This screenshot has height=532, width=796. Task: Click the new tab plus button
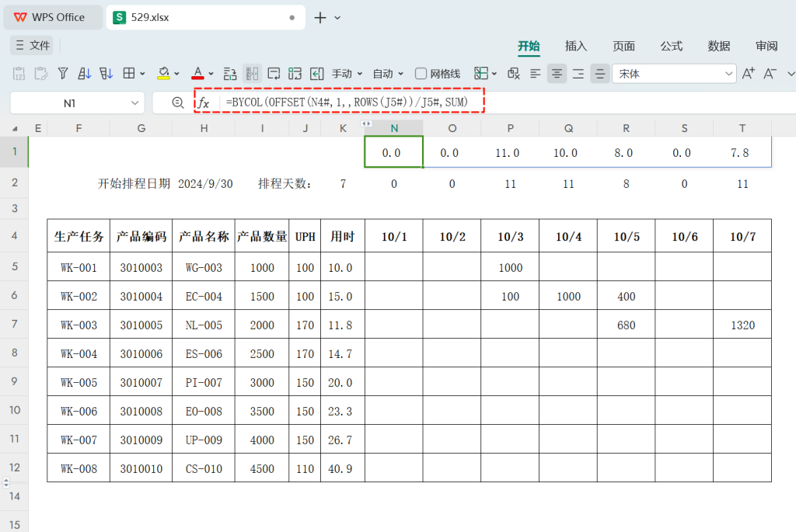tap(319, 18)
